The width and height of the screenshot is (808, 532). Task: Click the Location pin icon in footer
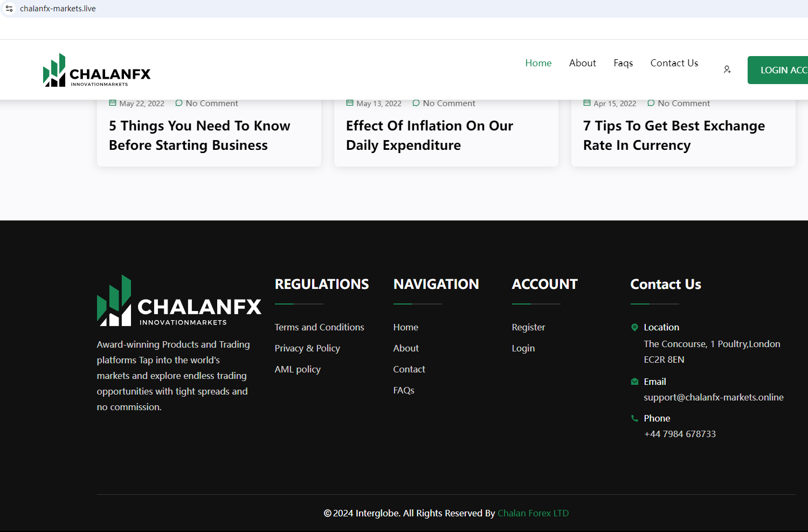(634, 327)
